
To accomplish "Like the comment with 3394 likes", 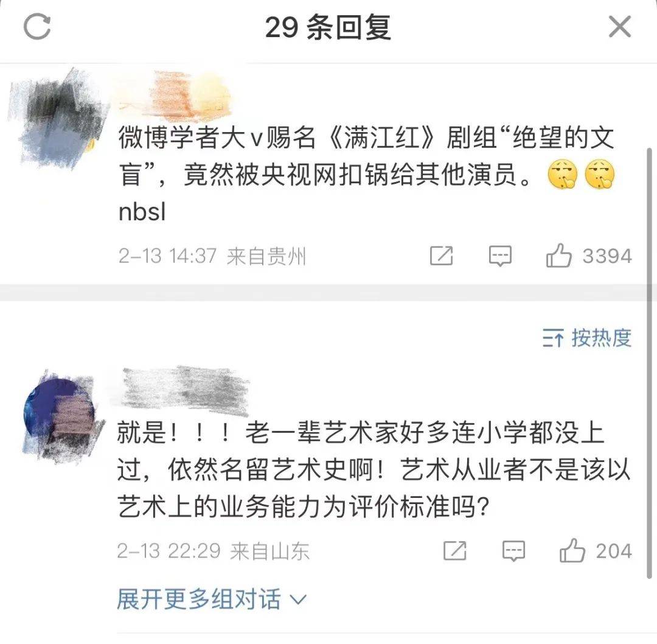I will pyautogui.click(x=558, y=255).
